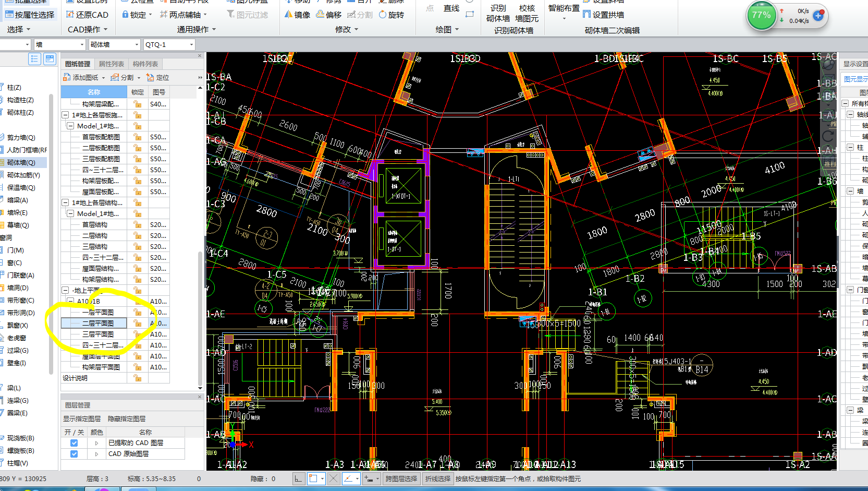
Task: Switch to the 图纸管理 tab
Action: tap(78, 64)
